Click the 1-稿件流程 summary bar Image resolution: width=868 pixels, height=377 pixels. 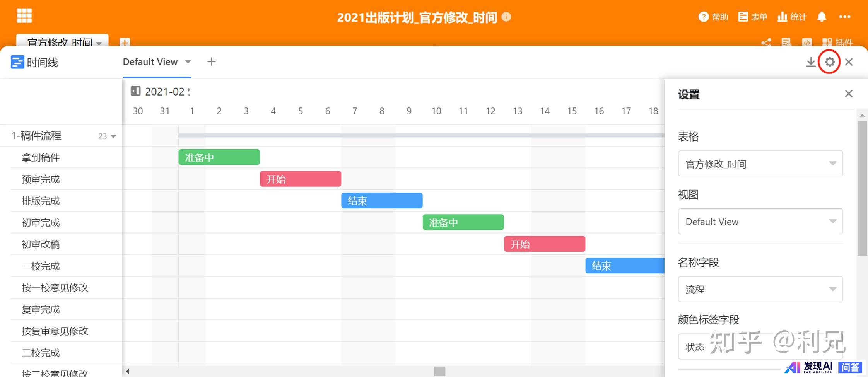point(421,135)
